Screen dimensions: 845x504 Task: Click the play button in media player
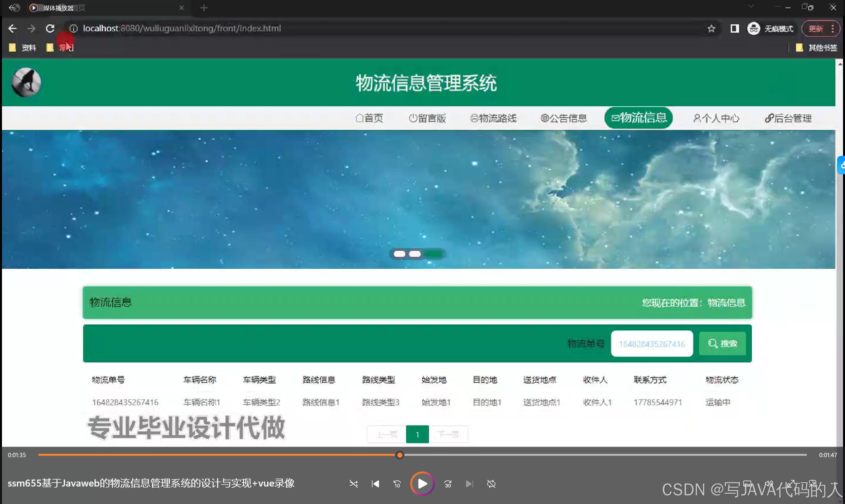(422, 484)
